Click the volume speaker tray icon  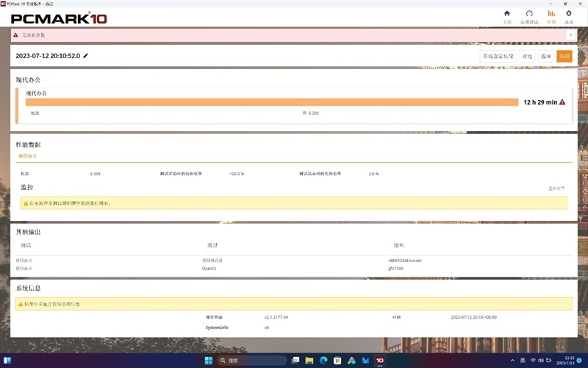tap(541, 361)
